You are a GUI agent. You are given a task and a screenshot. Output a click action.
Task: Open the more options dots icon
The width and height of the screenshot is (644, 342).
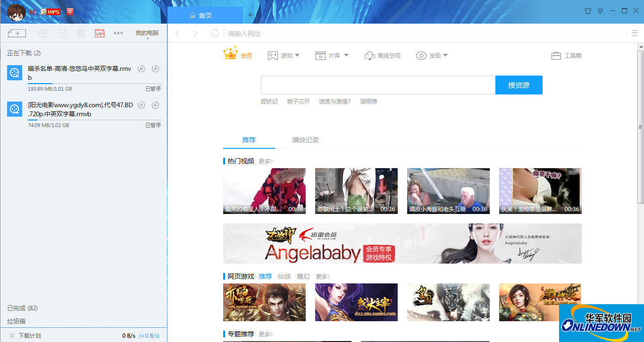(x=118, y=33)
